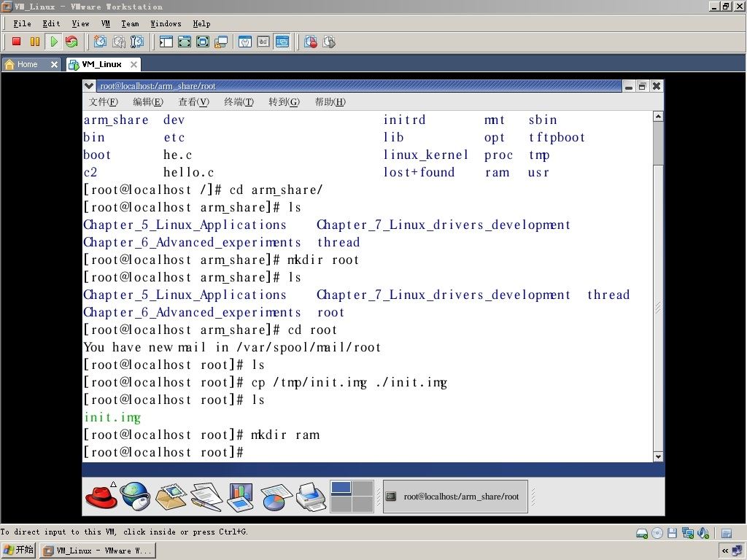Open the Help menu in VMware
Screen dimensions: 747x560
(201, 23)
